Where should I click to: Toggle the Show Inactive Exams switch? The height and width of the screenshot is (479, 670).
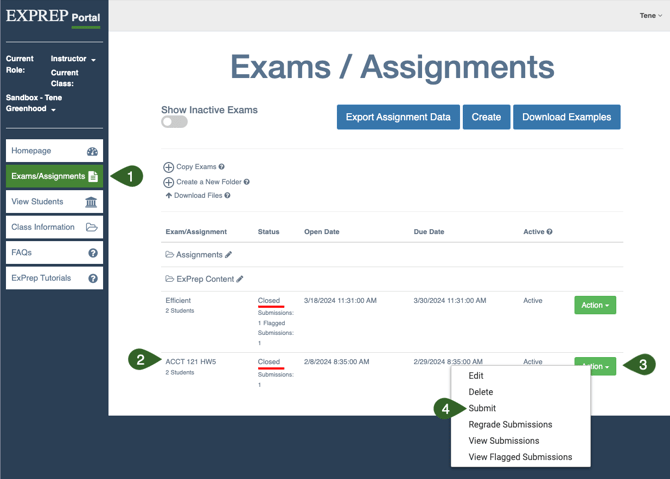pyautogui.click(x=174, y=122)
